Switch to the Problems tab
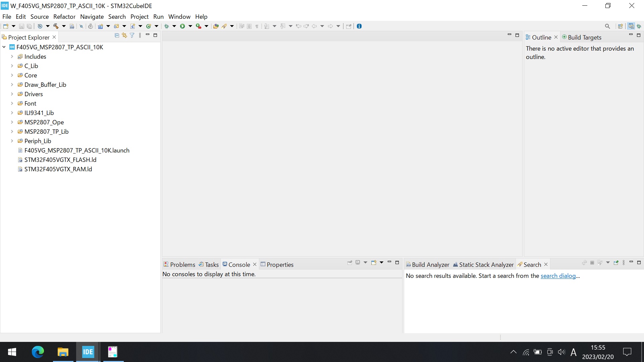Screen dimensions: 644x362 [x=179, y=264]
